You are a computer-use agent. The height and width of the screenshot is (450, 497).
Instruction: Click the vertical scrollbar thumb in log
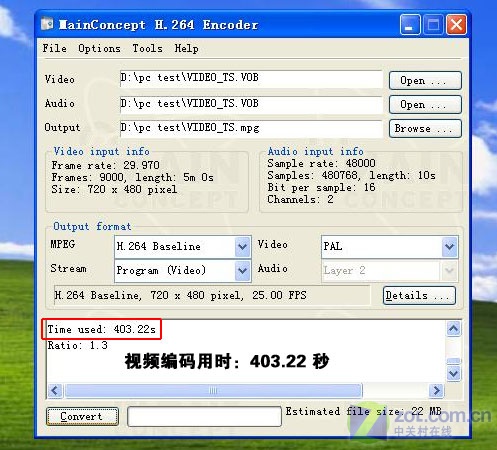453,361
